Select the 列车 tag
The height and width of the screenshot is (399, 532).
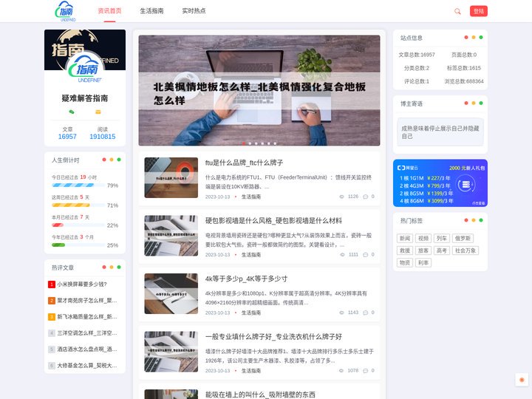(441, 239)
